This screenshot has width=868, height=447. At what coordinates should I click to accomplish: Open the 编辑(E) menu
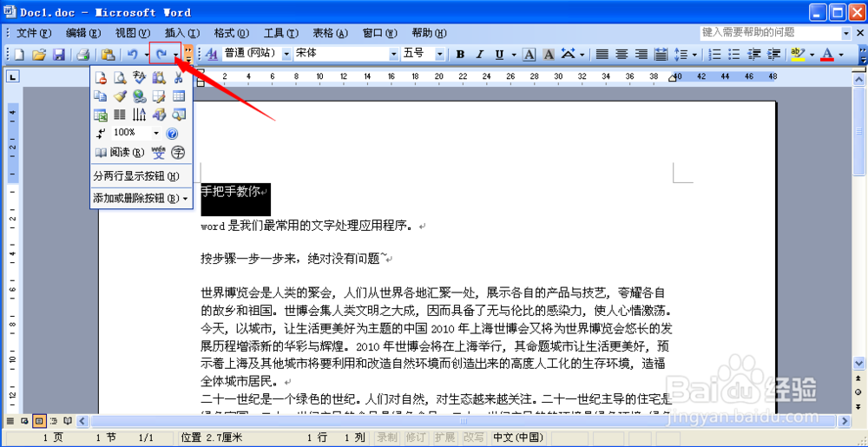click(x=83, y=33)
